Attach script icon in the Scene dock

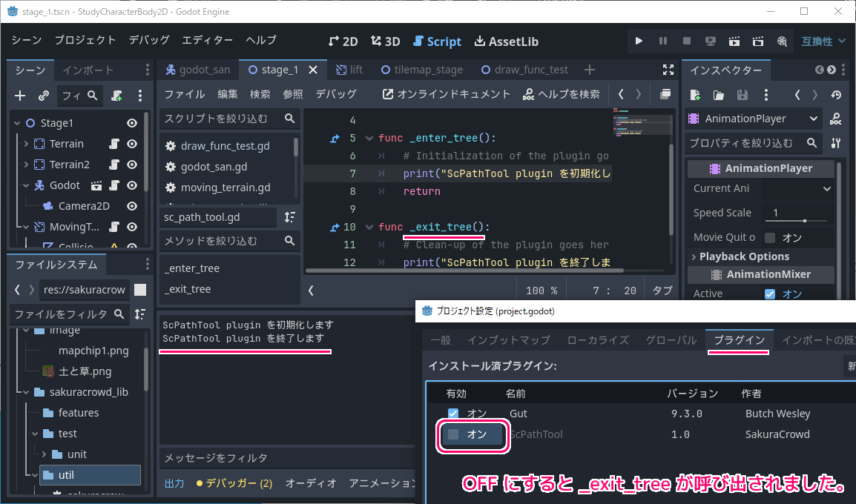click(x=116, y=96)
